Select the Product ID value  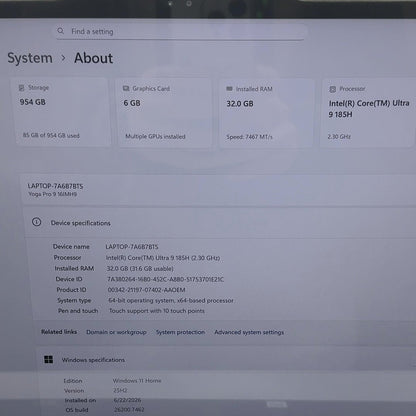tap(146, 290)
